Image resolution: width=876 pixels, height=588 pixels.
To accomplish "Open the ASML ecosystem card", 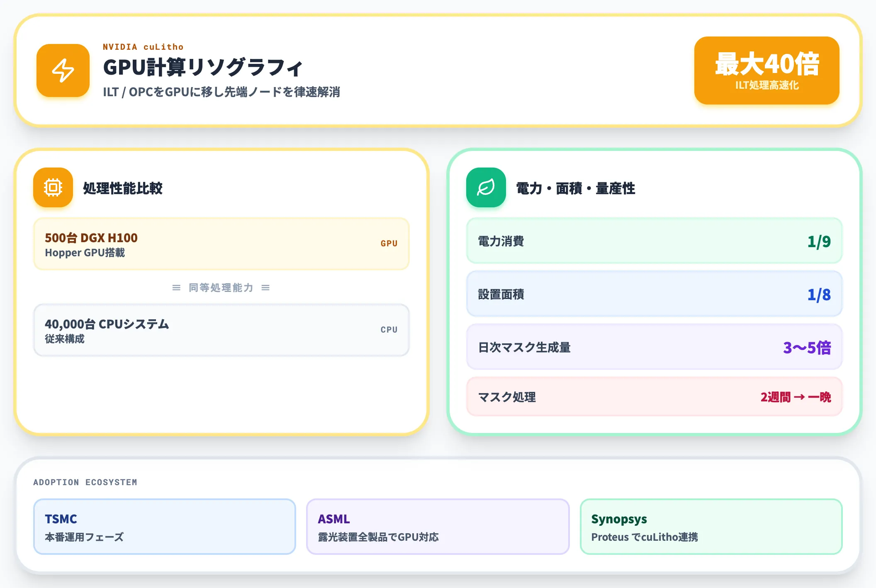I will click(438, 527).
